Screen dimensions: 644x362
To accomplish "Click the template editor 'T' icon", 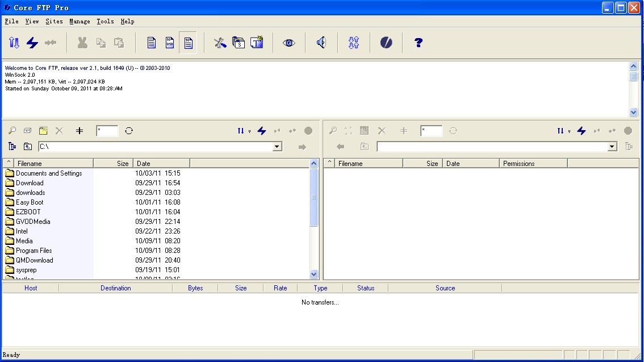I will (257, 43).
